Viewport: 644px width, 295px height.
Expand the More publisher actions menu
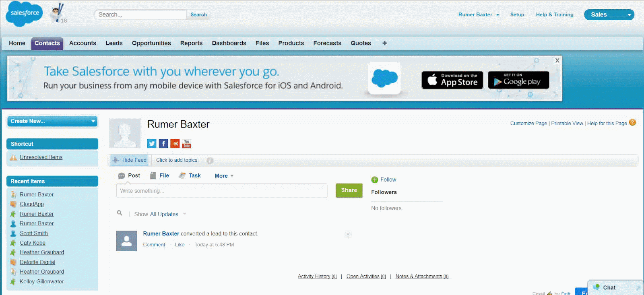[224, 176]
